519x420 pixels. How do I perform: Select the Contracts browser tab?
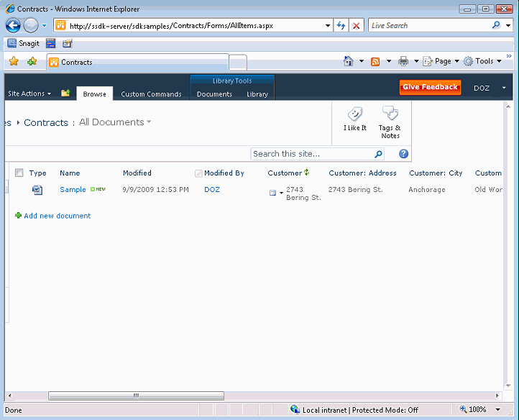(x=137, y=63)
